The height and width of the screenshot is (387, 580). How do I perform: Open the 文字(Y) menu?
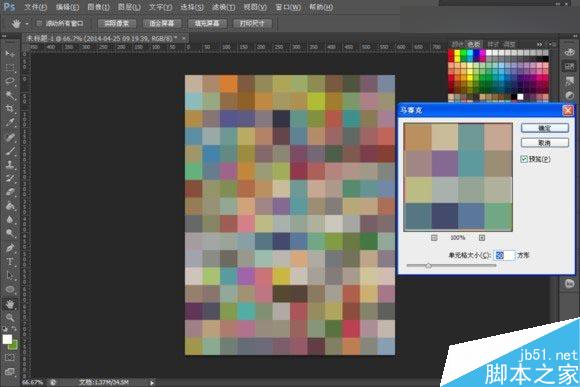click(161, 7)
